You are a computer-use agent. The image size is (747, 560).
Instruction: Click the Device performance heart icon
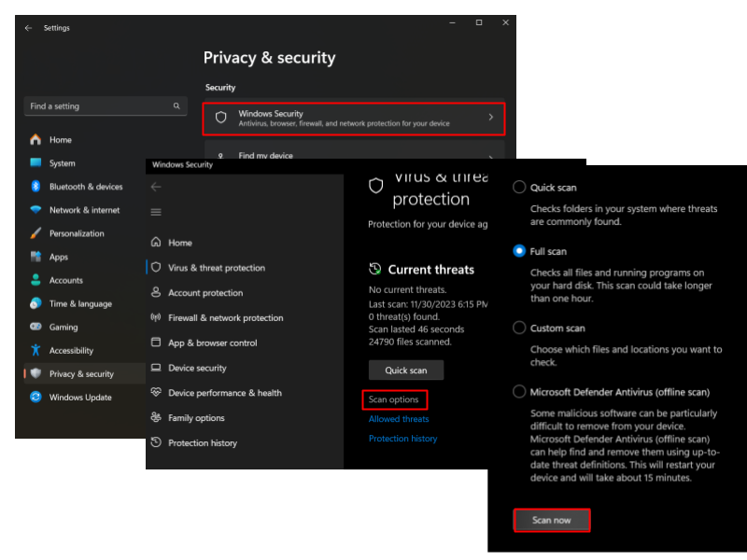156,392
